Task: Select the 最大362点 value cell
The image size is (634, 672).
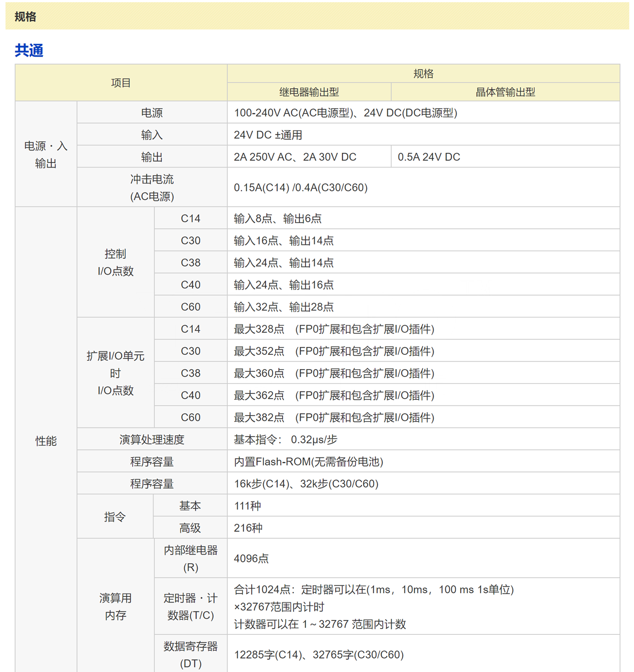Action: (423, 395)
